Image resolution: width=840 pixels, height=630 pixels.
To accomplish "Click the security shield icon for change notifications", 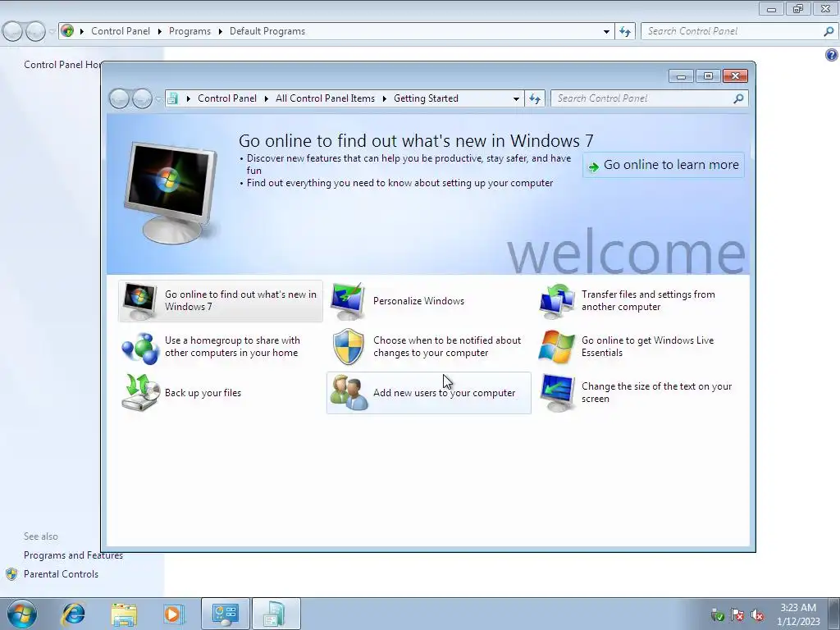I will [x=348, y=347].
